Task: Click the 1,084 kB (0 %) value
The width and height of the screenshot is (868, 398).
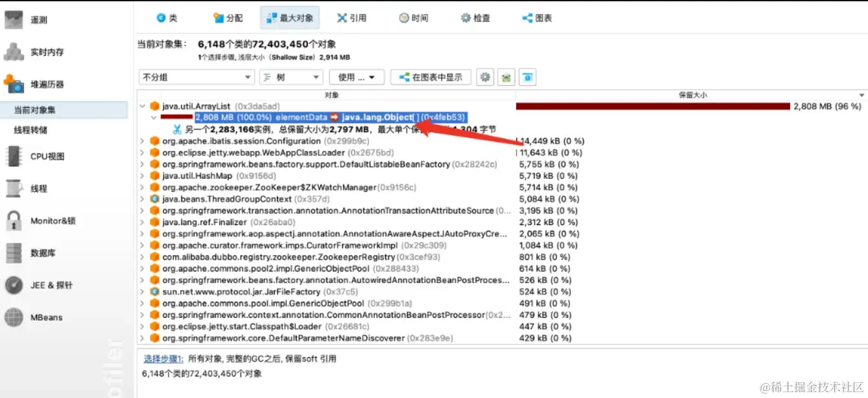Action: (x=549, y=246)
